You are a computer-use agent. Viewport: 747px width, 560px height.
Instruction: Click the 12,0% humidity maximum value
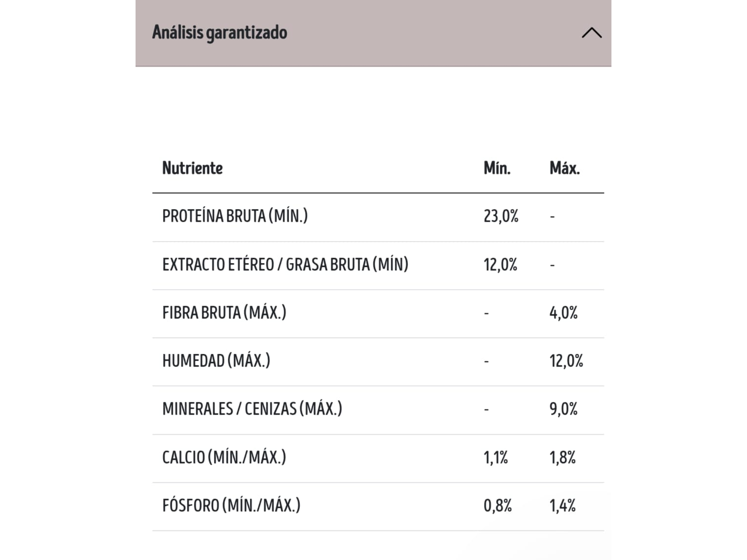pyautogui.click(x=566, y=361)
